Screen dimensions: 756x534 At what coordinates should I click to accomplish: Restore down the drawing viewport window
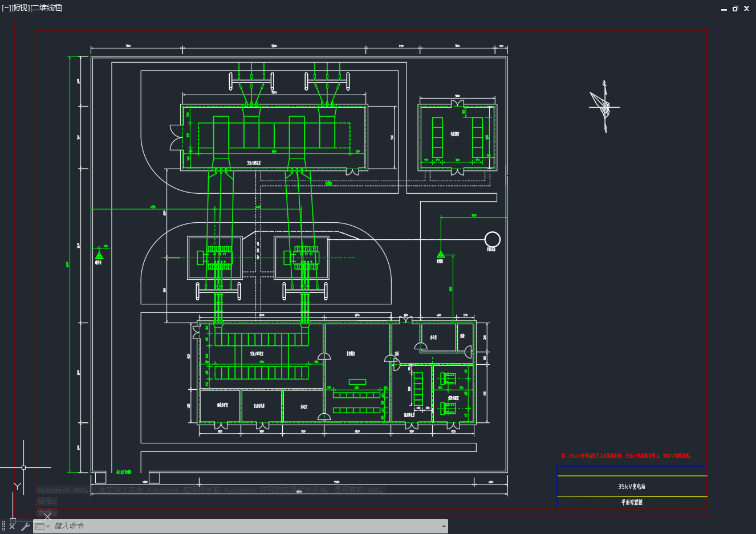coord(735,9)
